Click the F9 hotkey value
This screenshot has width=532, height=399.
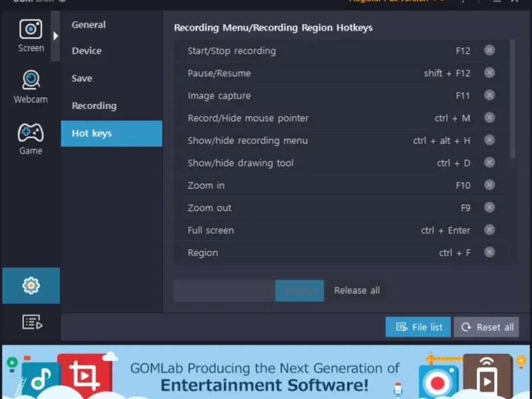465,207
